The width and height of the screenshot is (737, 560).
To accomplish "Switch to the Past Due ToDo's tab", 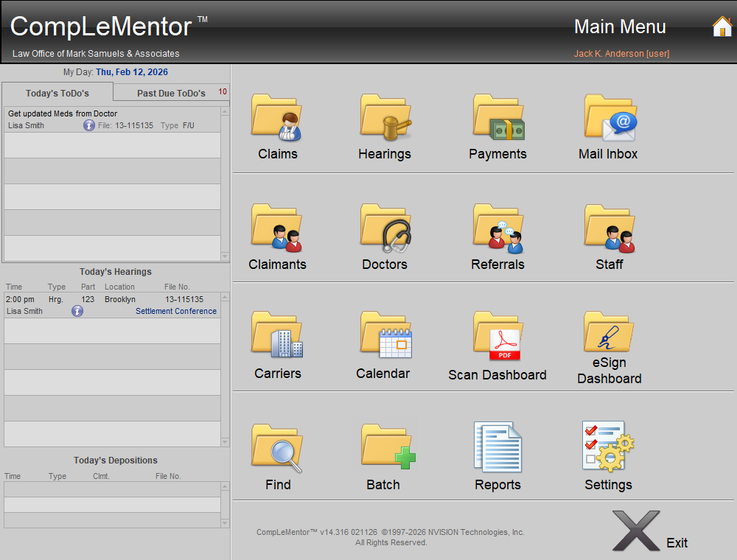I will pos(171,93).
